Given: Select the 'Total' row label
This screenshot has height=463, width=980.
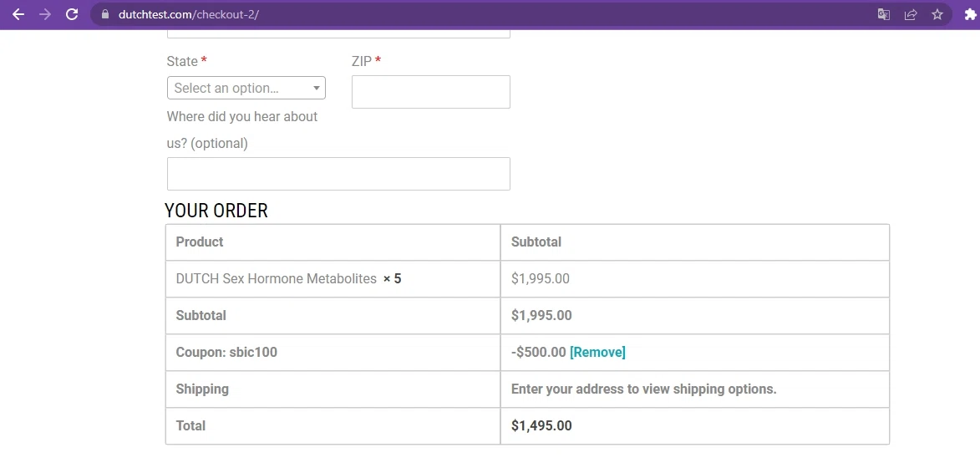Looking at the screenshot, I should point(190,425).
